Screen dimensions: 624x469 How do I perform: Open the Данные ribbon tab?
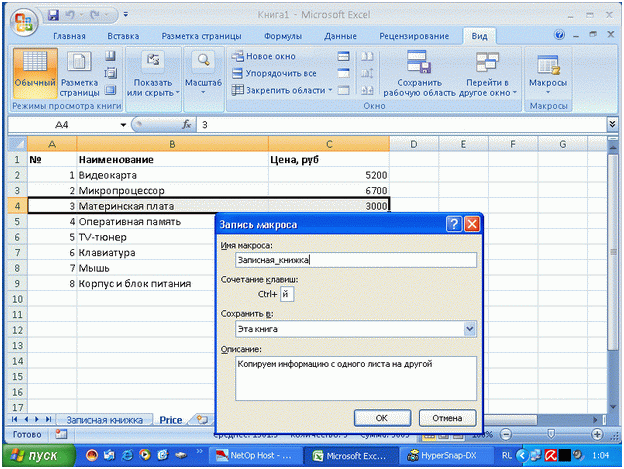340,36
